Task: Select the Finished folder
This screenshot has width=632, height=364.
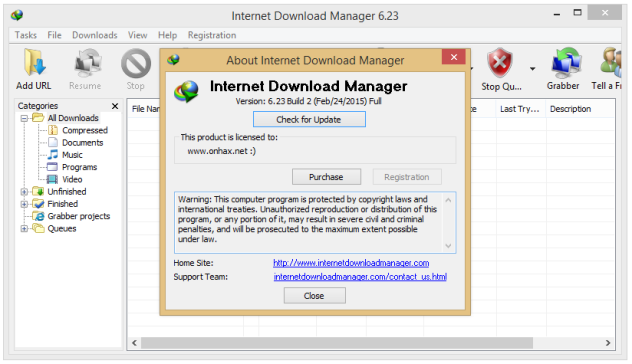Action: pyautogui.click(x=62, y=204)
